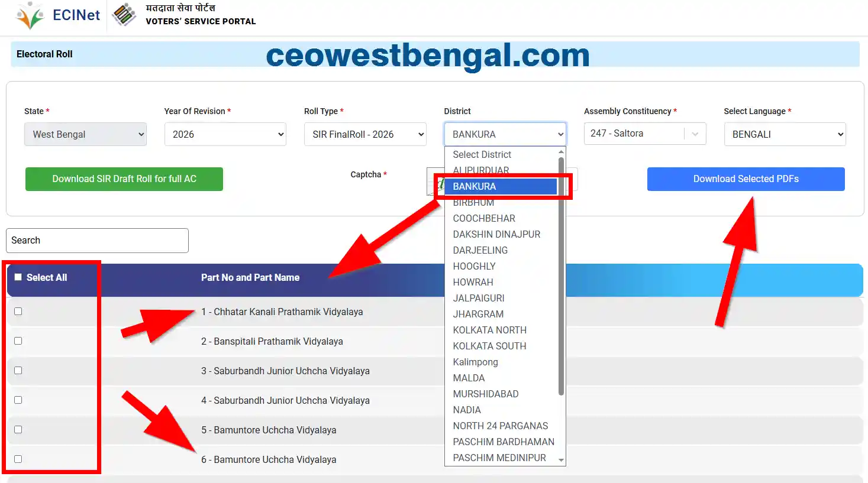Viewport: 868px width, 483px height.
Task: Check the box for 2 - Banspitali Prathamik Vidyalaya
Action: tap(18, 341)
